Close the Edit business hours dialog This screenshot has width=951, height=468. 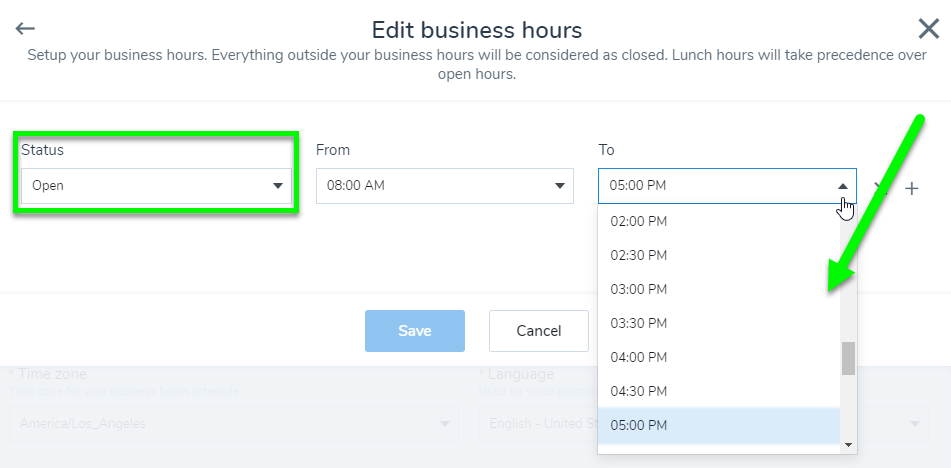pos(929,28)
